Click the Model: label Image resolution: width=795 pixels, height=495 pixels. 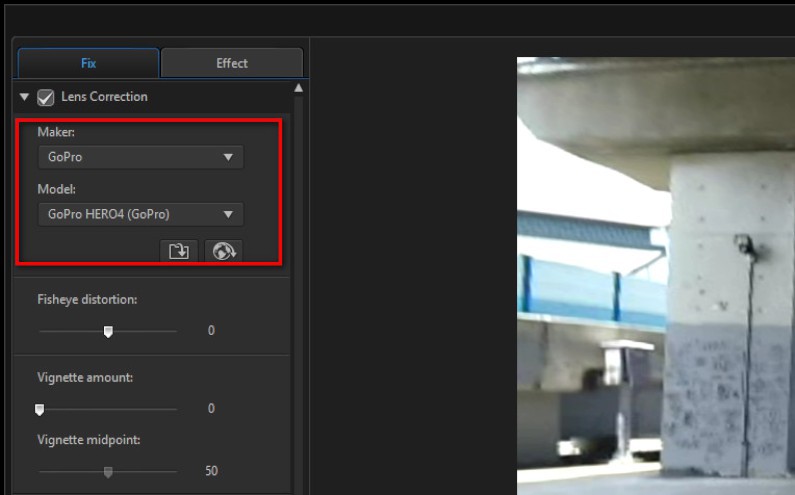click(56, 189)
